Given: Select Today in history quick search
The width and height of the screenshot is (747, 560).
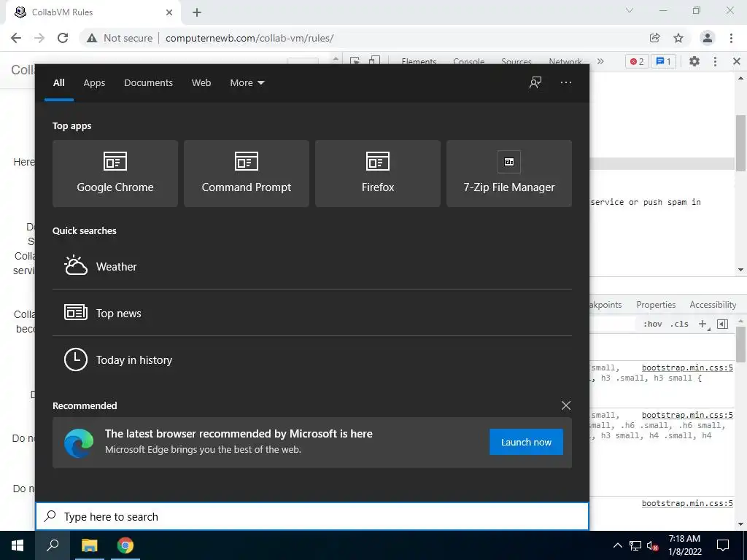Looking at the screenshot, I should click(312, 359).
